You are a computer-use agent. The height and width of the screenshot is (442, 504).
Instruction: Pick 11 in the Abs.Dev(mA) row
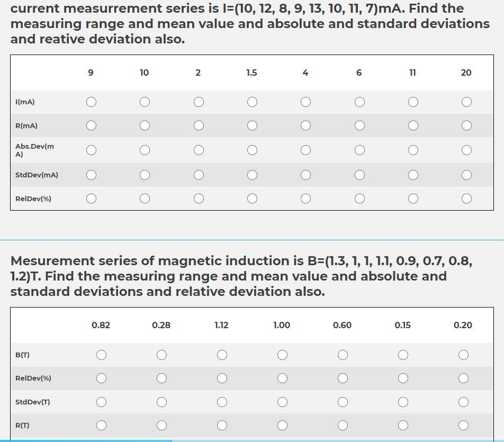(413, 150)
